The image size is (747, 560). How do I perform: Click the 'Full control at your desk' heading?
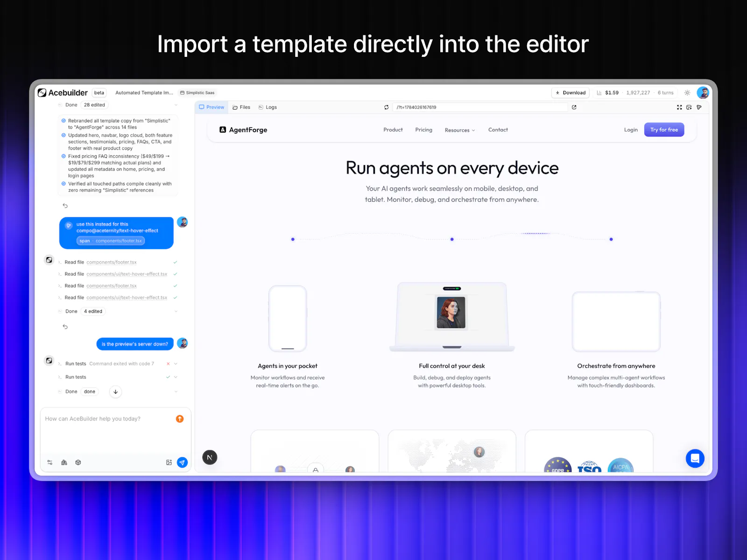pos(452,366)
